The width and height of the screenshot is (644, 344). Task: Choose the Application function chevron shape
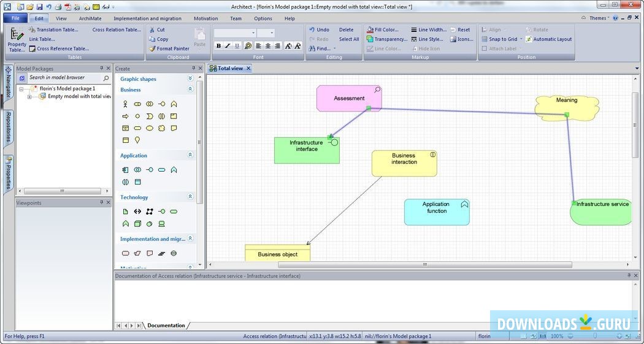click(174, 169)
